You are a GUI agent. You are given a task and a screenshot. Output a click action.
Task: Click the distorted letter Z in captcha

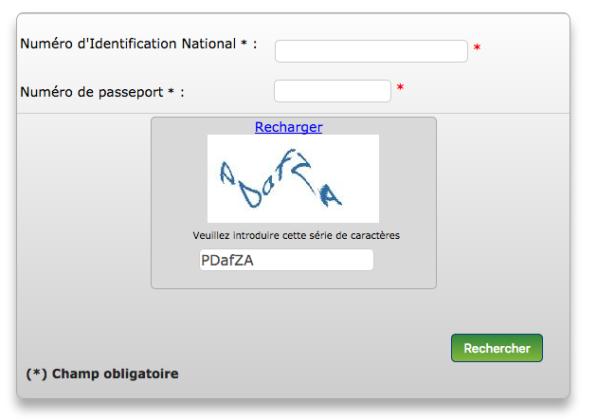(x=303, y=171)
